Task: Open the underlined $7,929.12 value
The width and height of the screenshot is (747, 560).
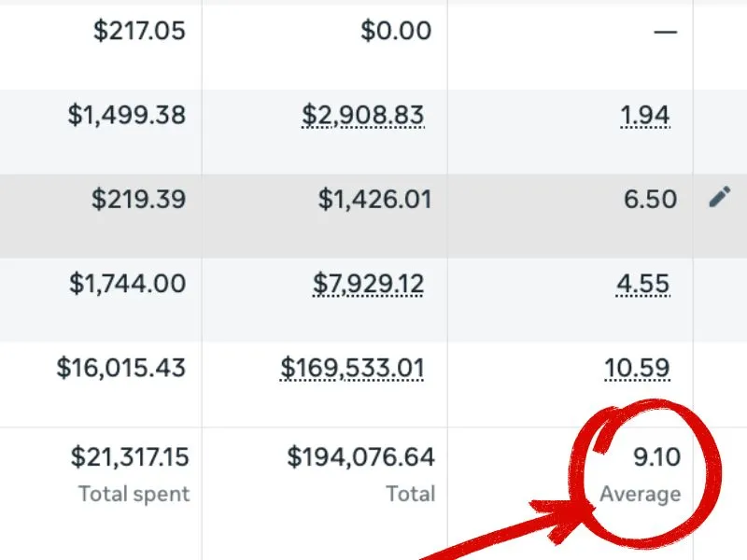Action: click(x=368, y=283)
